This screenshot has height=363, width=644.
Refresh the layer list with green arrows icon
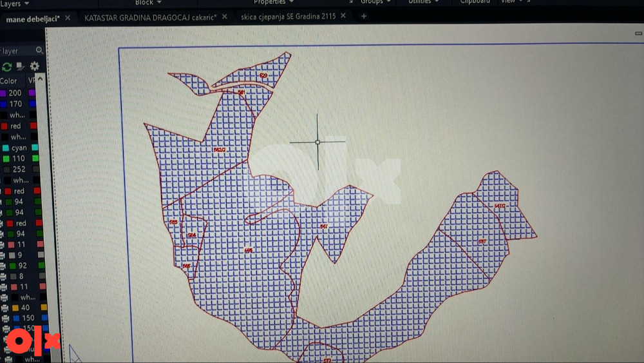pos(6,66)
